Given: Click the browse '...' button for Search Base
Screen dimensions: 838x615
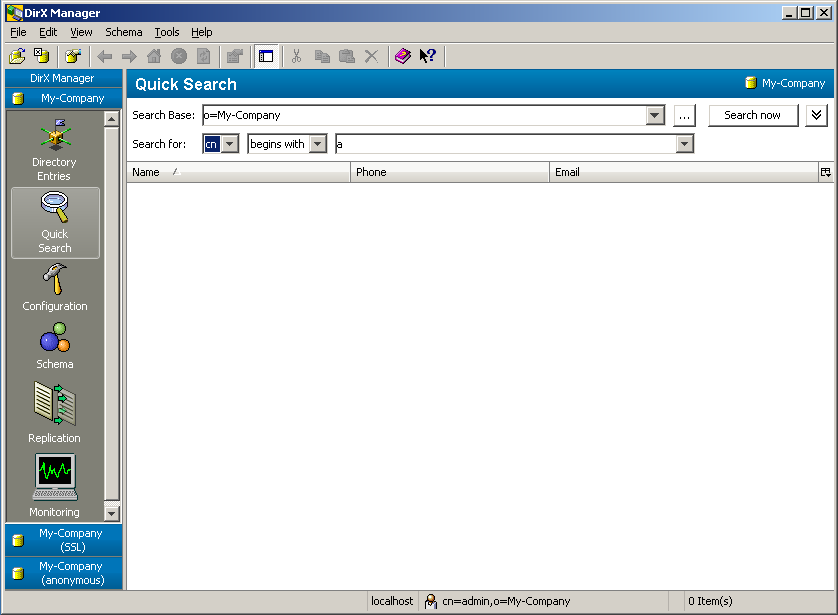Looking at the screenshot, I should (684, 116).
